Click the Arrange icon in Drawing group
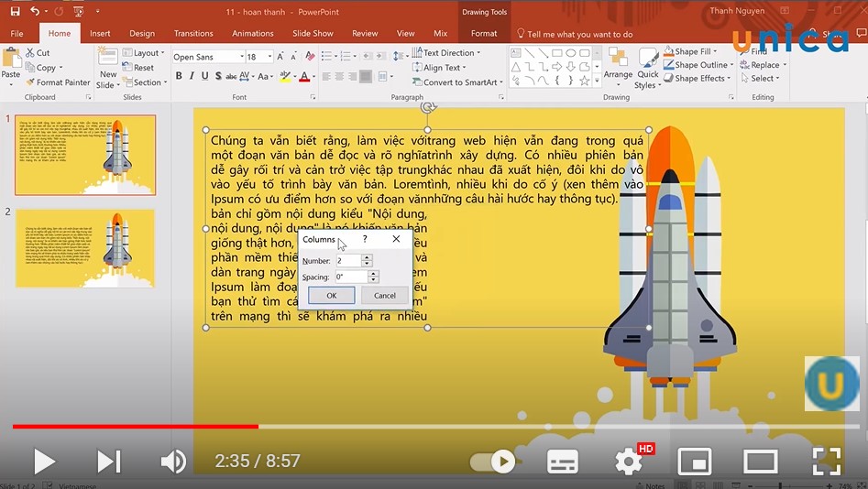The image size is (868, 489). pyautogui.click(x=618, y=64)
